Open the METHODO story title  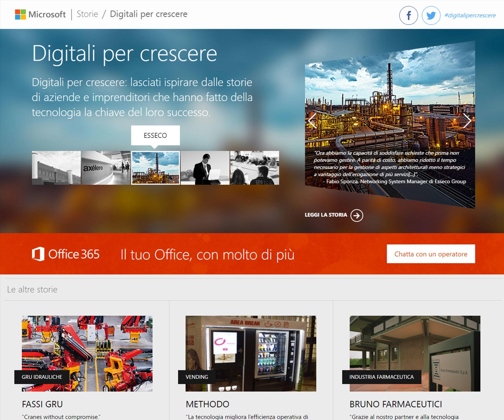pyautogui.click(x=207, y=404)
